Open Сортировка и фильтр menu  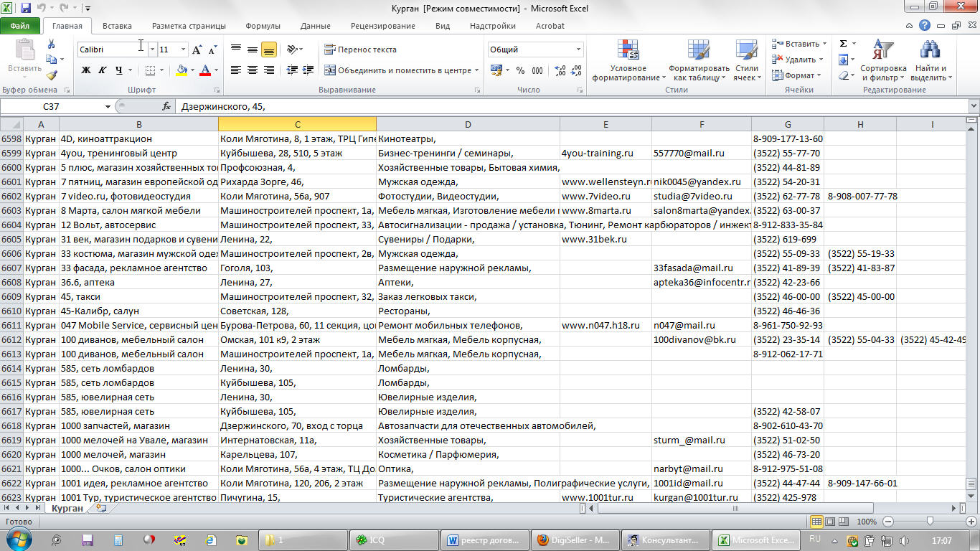[883, 60]
